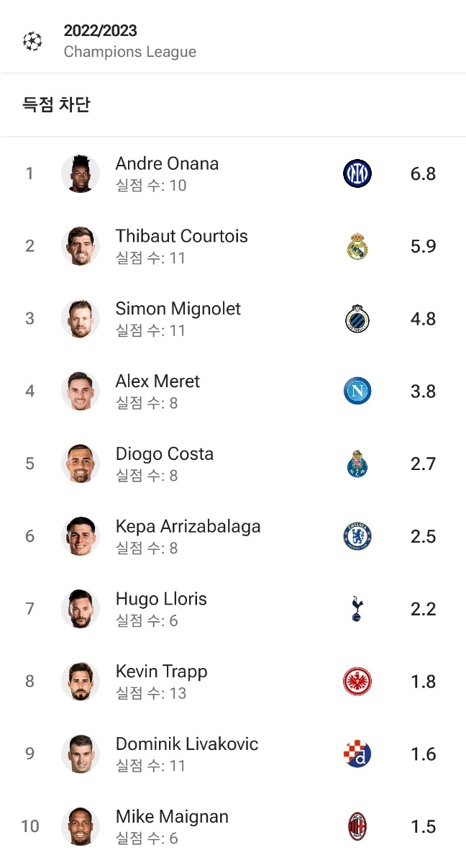Image resolution: width=466 pixels, height=868 pixels.
Task: Select Mike Maignan's 1.5 rating
Action: 424,826
